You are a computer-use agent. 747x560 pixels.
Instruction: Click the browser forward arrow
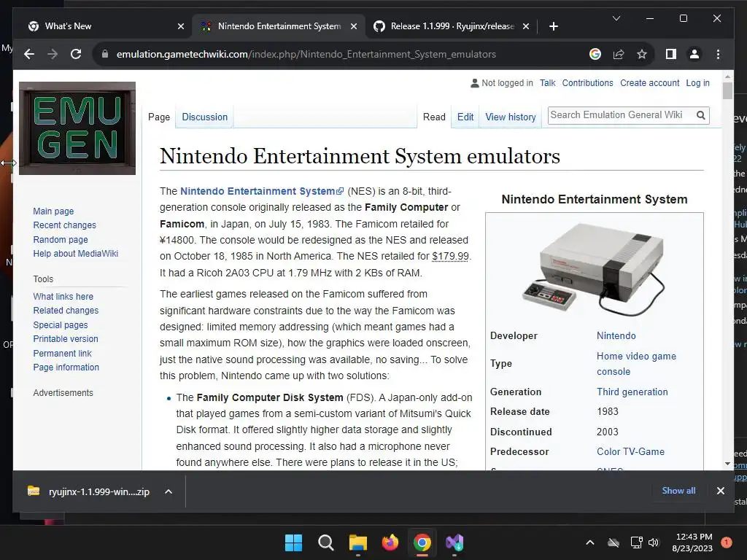coord(53,54)
